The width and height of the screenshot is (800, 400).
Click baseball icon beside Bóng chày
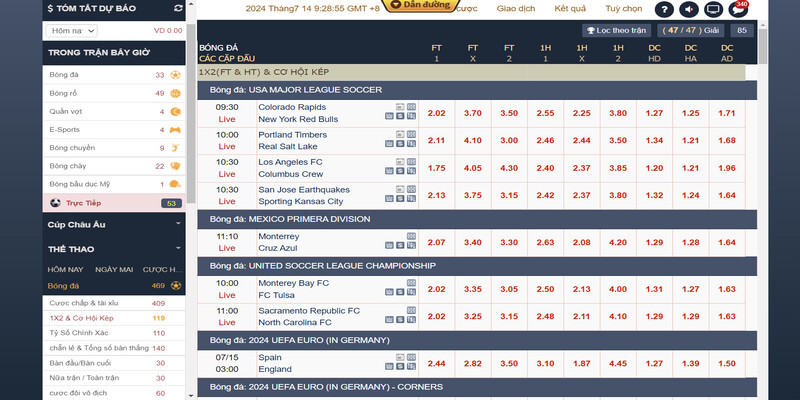coord(175,166)
